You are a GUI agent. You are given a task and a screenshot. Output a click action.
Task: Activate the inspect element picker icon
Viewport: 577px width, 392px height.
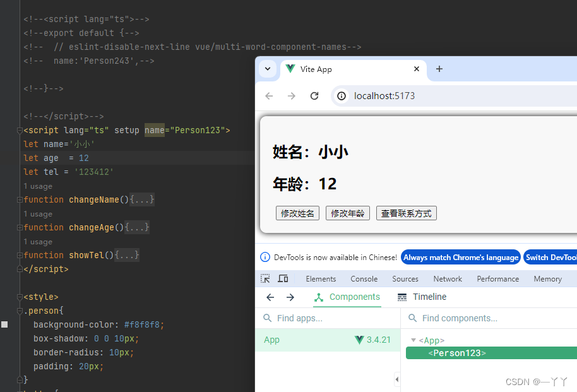pos(265,278)
